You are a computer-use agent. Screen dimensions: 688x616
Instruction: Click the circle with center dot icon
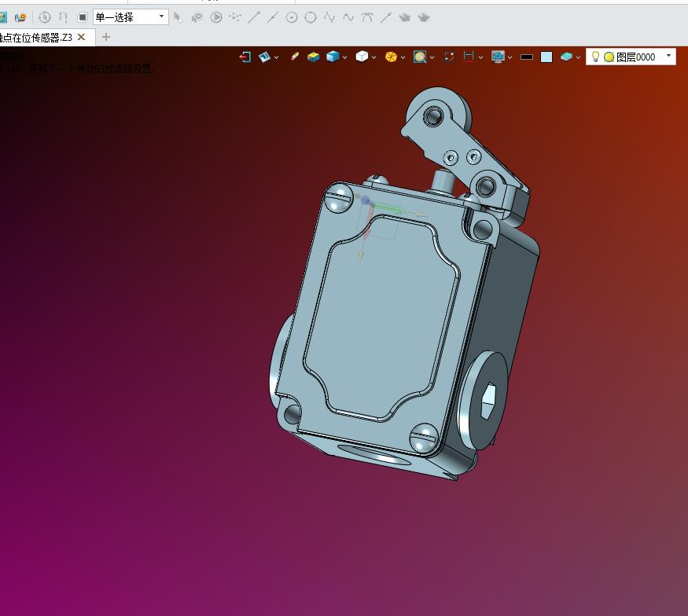tap(292, 17)
